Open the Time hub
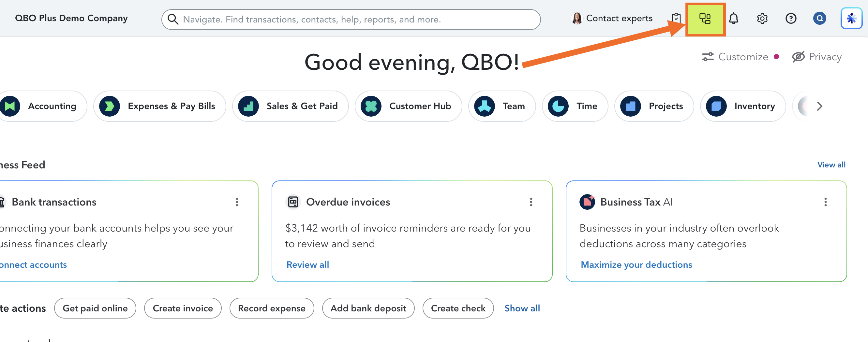Screen dimensions: 868x342 tap(575, 107)
